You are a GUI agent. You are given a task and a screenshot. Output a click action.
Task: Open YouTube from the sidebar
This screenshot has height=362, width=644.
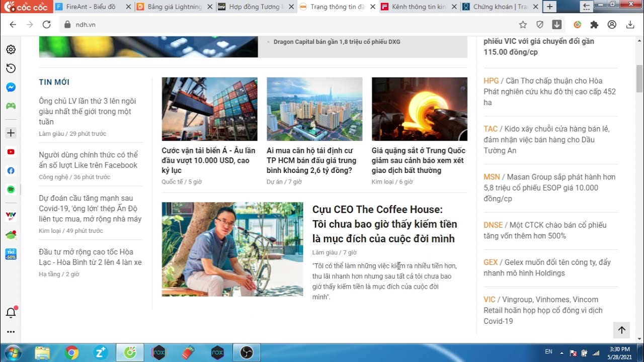[11, 152]
